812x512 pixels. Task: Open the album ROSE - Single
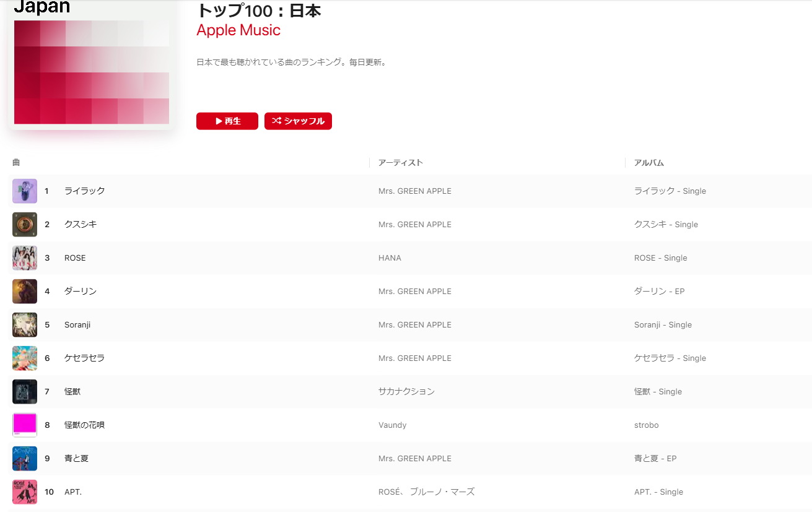(x=661, y=258)
